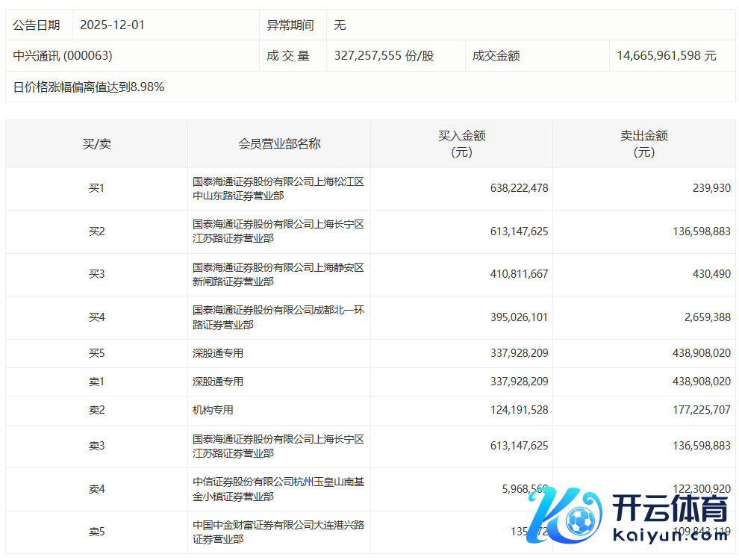Screen dimensions: 739x560
Task: Click the 成交金额 value 14,665,961,598 元
Action: [666, 56]
